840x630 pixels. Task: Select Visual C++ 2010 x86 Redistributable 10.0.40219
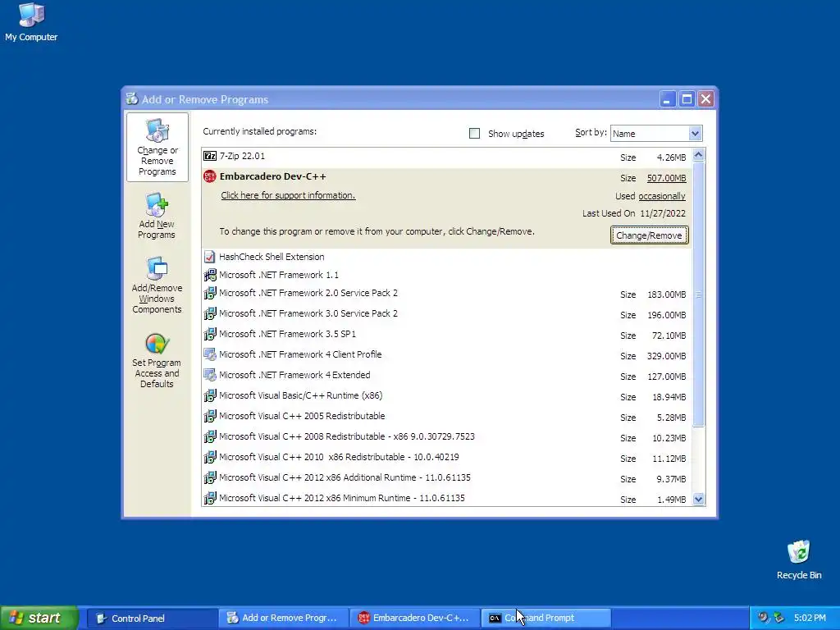pyautogui.click(x=447, y=458)
